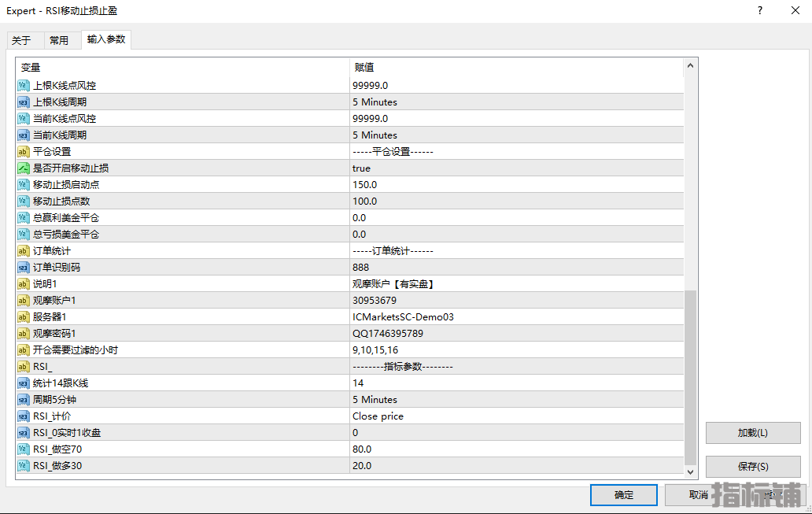Click the string icon beside 平仓设置
The image size is (812, 514).
[x=24, y=151]
